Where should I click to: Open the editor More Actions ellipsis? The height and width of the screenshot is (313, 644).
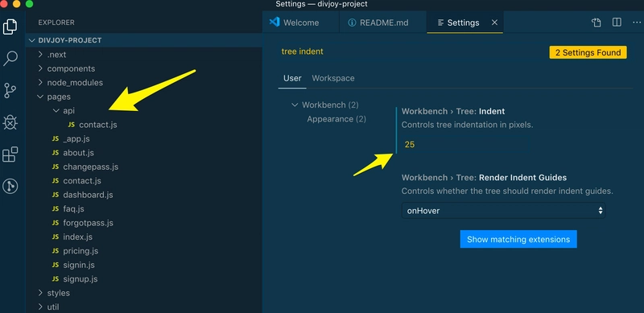coord(637,23)
